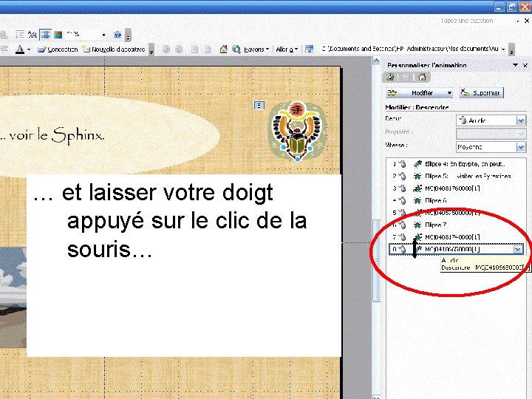Click the task pane back navigation icon

390,77
